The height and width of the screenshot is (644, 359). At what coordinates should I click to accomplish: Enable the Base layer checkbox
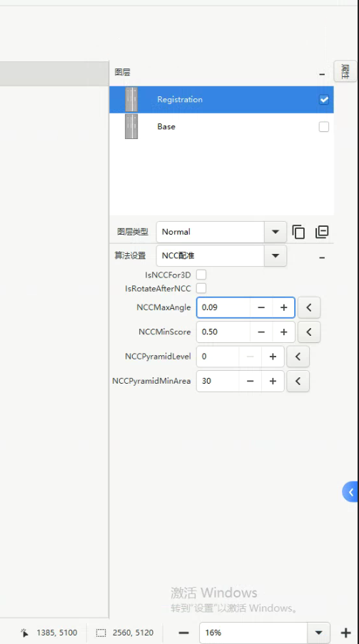324,126
